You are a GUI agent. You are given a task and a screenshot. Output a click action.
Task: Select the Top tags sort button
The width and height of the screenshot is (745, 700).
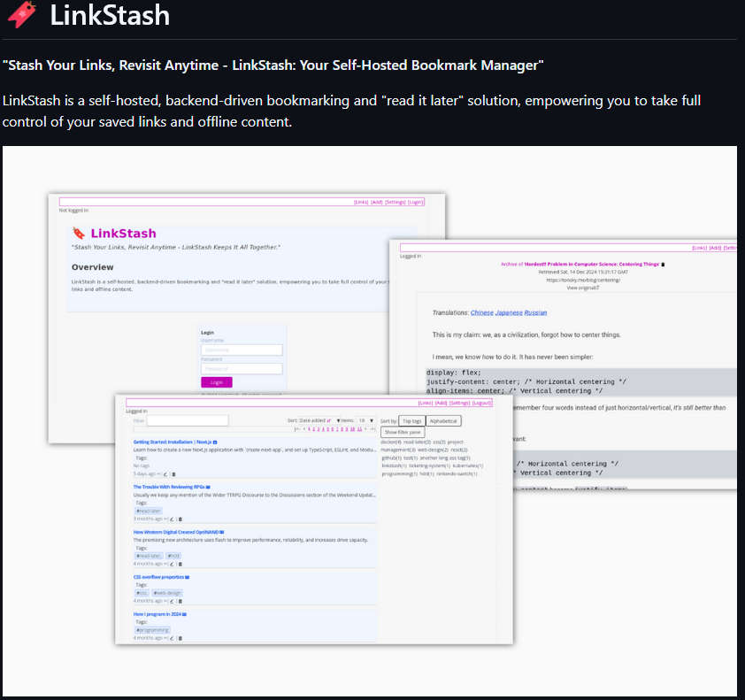[411, 421]
